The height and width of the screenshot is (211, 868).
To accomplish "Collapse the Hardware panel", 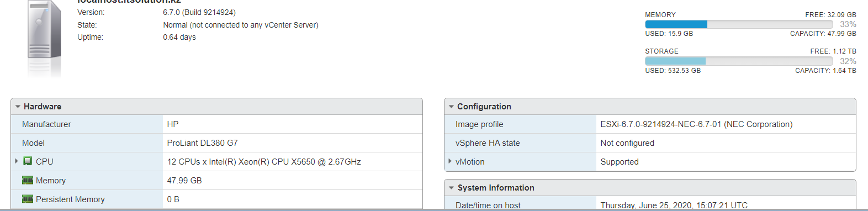I will [18, 107].
